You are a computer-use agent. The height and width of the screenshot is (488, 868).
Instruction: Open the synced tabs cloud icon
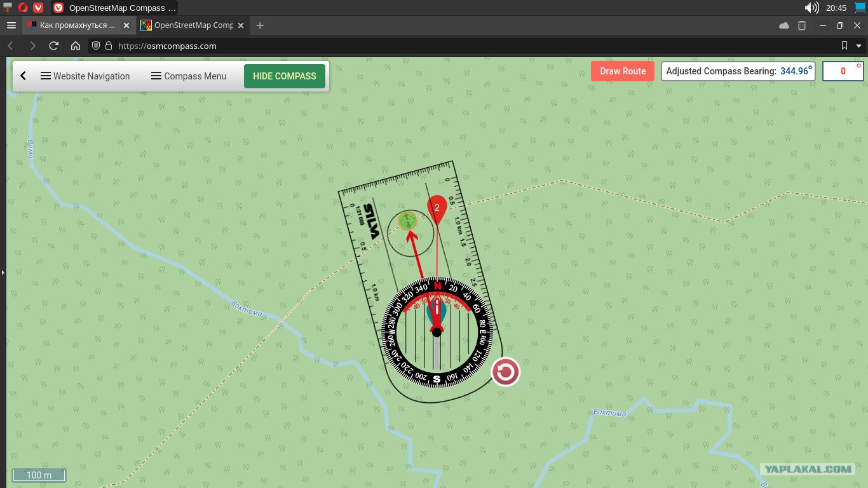click(x=784, y=25)
